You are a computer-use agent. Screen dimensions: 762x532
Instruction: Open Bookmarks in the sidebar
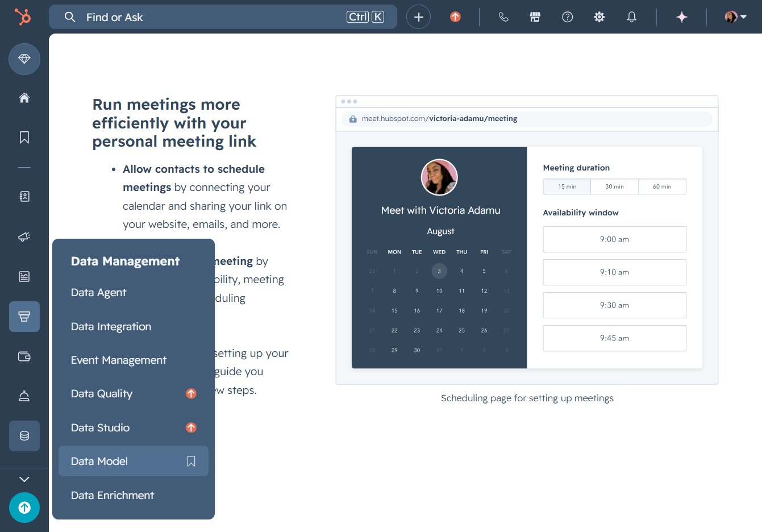[x=24, y=138]
